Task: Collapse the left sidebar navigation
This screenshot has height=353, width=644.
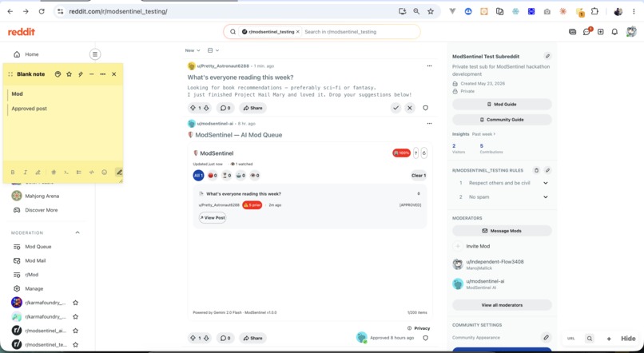Action: [x=95, y=54]
